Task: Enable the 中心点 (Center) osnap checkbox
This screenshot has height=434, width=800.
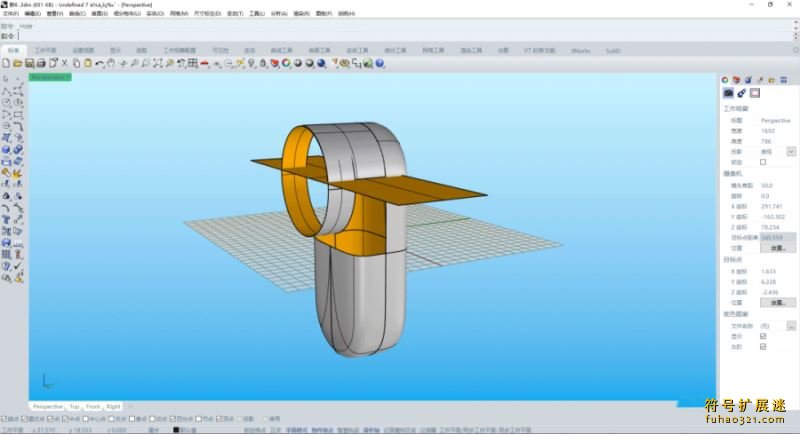Action: click(86, 419)
